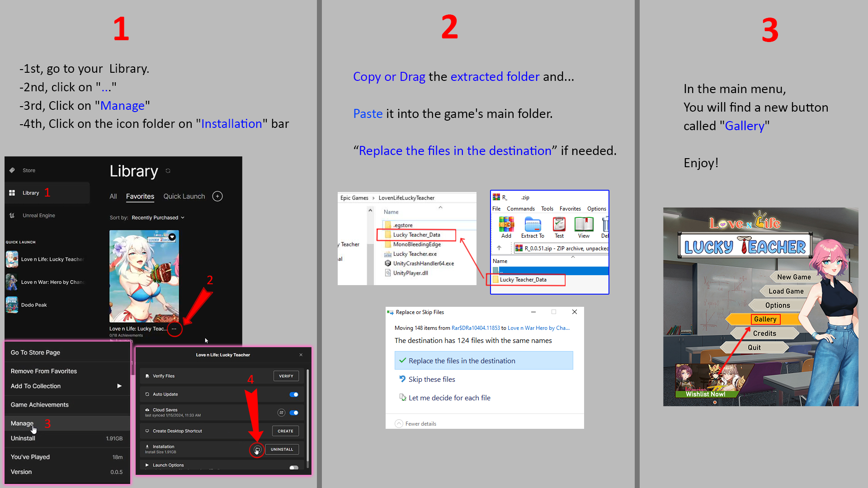This screenshot has width=868, height=488.
Task: Click the Lucky Teacher game cover thumbnail
Action: pos(144,276)
